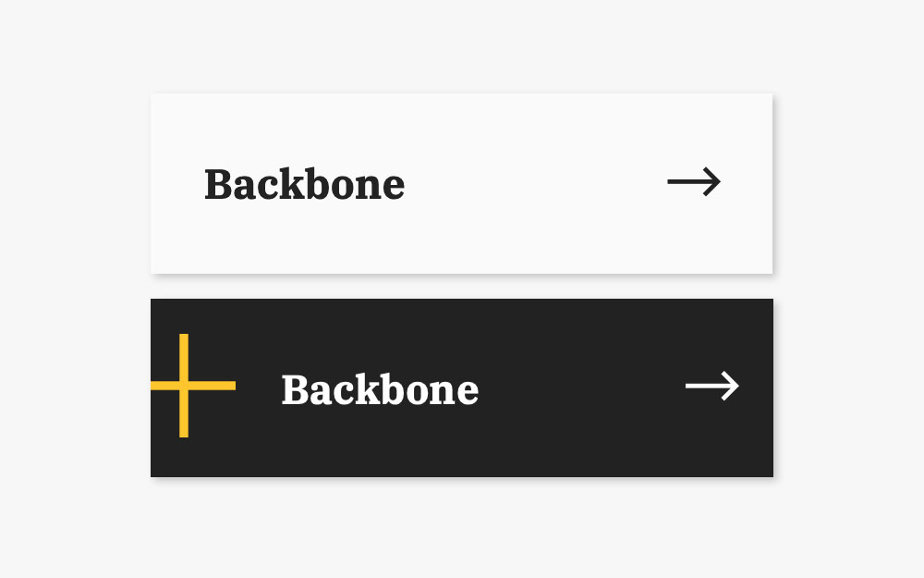Select the yellow plus cross icon
Screen dimensions: 924x578
[x=193, y=386]
